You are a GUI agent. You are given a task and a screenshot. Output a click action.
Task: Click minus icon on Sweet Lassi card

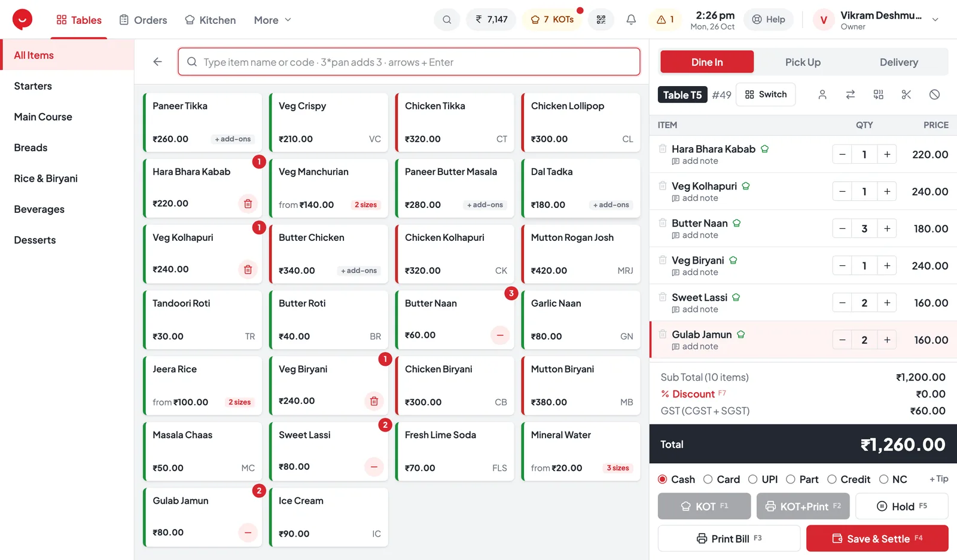(x=374, y=467)
